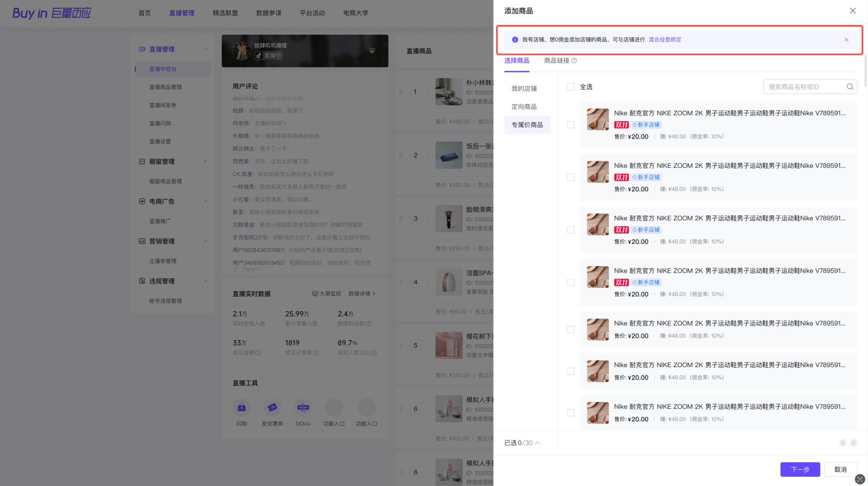This screenshot has width=868, height=486.
Task: Click info icon next to 成交金额
Action: [258, 353]
